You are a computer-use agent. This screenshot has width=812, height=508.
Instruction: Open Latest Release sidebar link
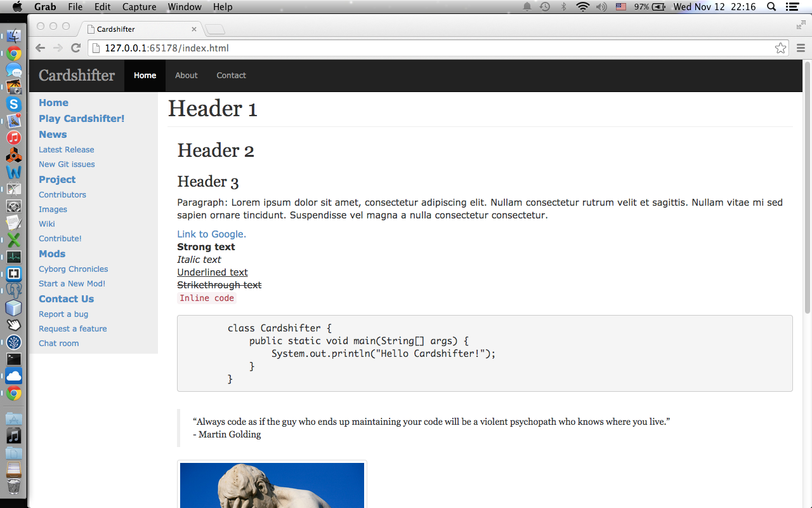tap(67, 150)
